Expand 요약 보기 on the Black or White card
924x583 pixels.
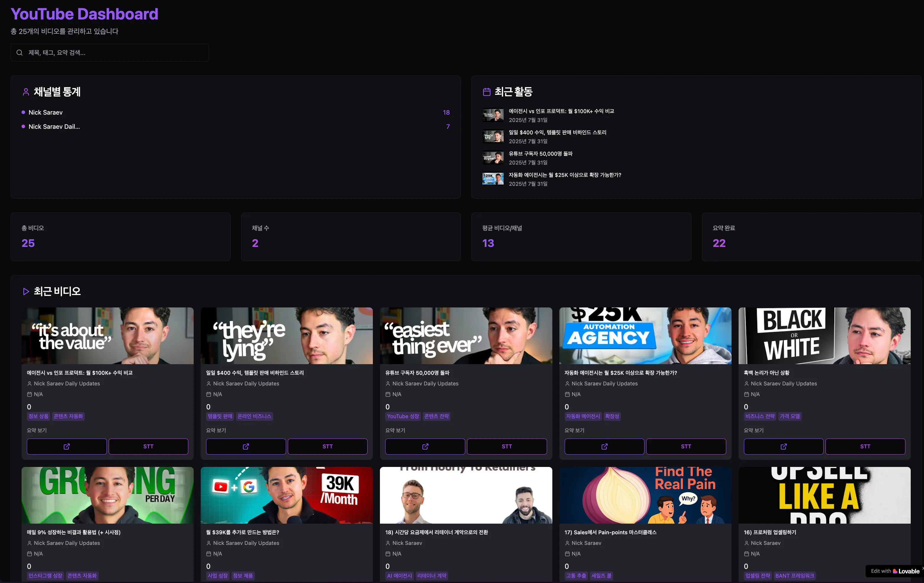[x=754, y=430]
